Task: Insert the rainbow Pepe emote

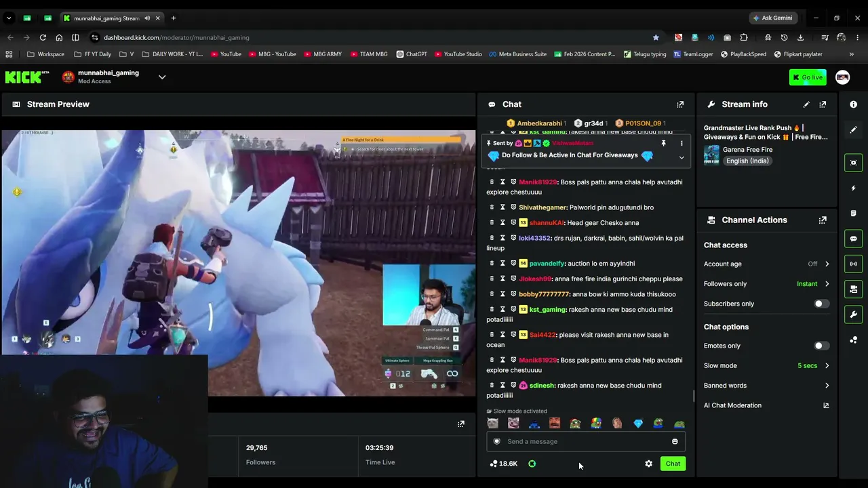Action: point(596,424)
